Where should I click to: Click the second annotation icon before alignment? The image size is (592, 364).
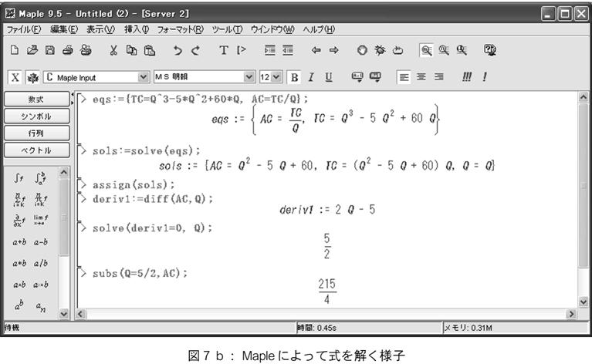tap(375, 77)
